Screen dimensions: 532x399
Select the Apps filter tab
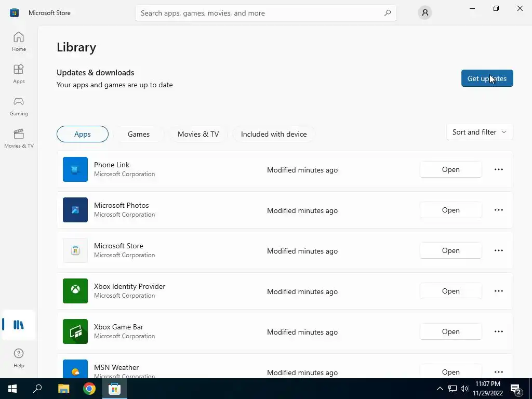tap(83, 134)
